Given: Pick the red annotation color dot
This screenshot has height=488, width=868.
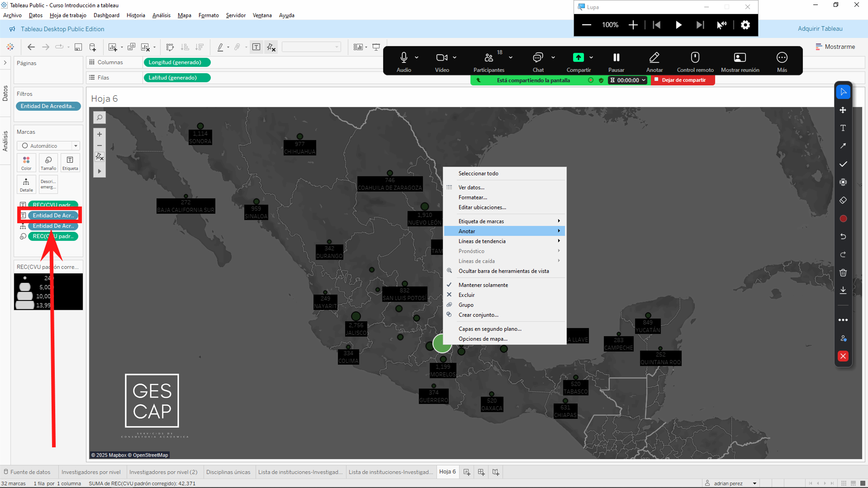Looking at the screenshot, I should (843, 218).
